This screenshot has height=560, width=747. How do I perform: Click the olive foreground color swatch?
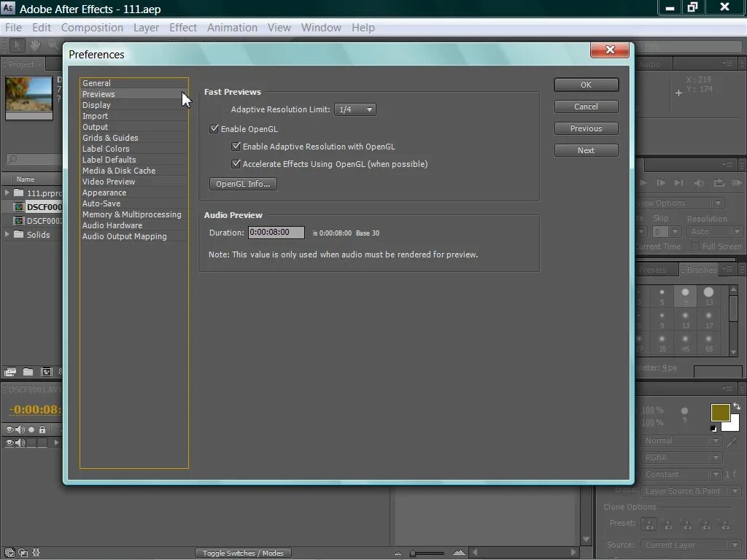pos(720,413)
